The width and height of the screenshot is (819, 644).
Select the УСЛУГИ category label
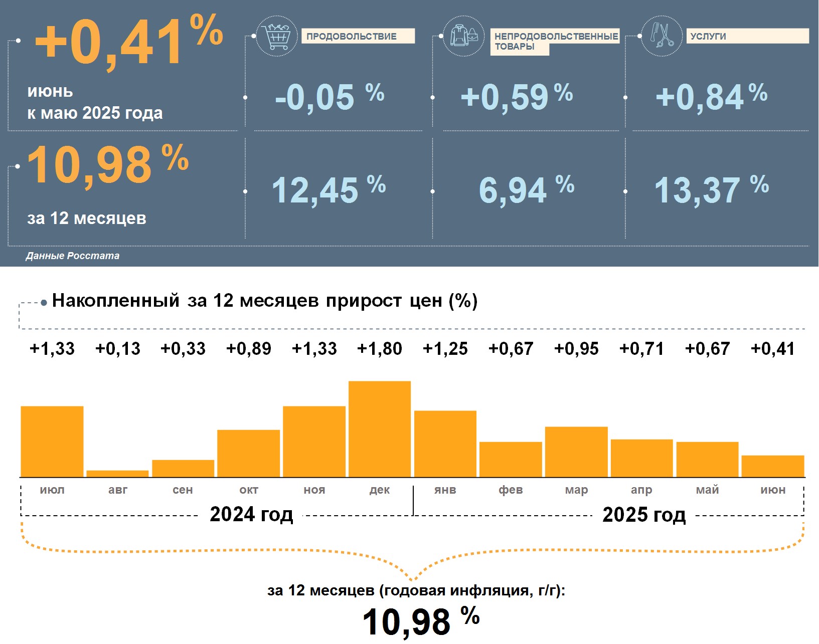tap(708, 37)
